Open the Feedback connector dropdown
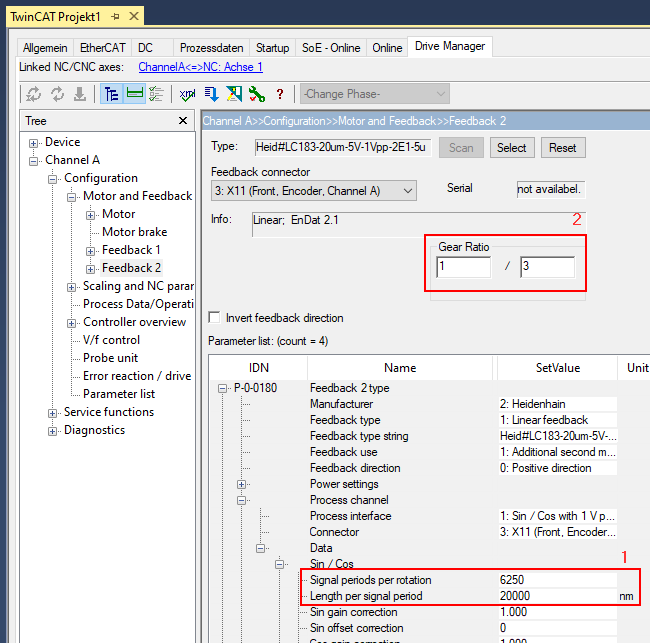The height and width of the screenshot is (643, 650). coord(314,191)
